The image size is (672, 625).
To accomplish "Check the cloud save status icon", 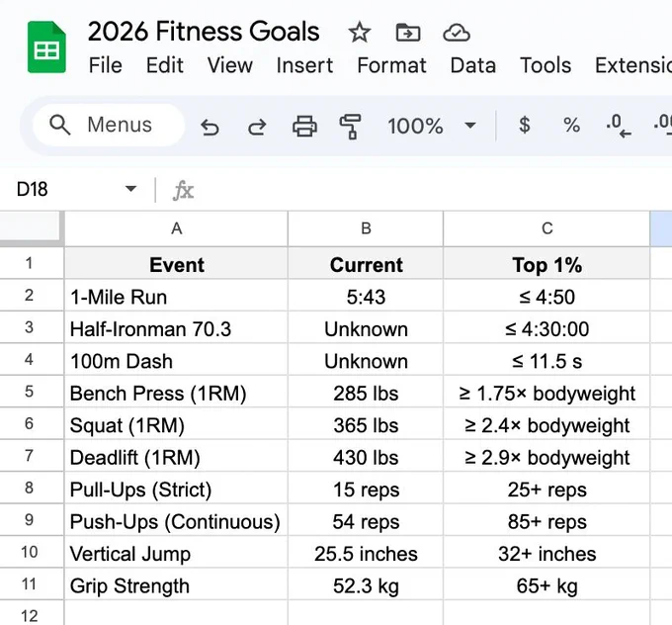I will tap(457, 33).
